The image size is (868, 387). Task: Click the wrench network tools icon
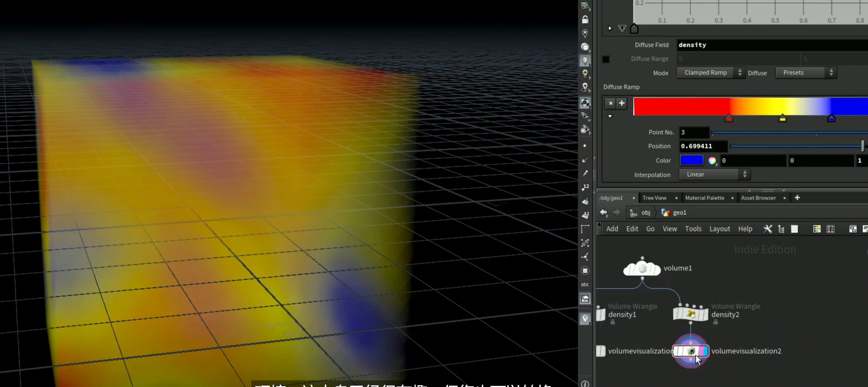tap(768, 229)
